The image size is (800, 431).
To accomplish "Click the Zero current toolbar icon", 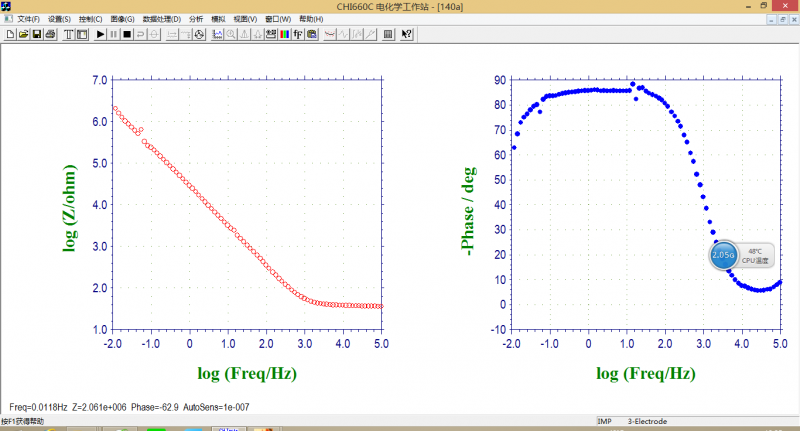I will (154, 34).
